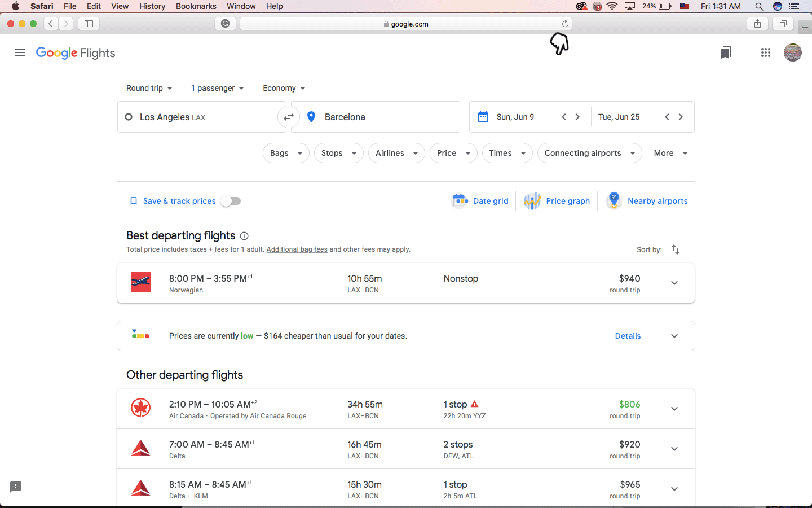Click the red warning icon next to 1 stop
The image size is (812, 508).
click(474, 404)
